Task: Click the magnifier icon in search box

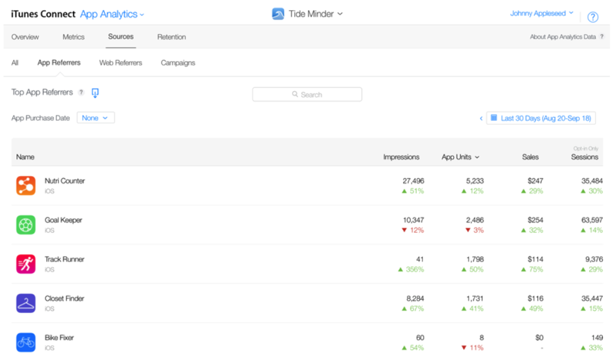Action: 295,94
